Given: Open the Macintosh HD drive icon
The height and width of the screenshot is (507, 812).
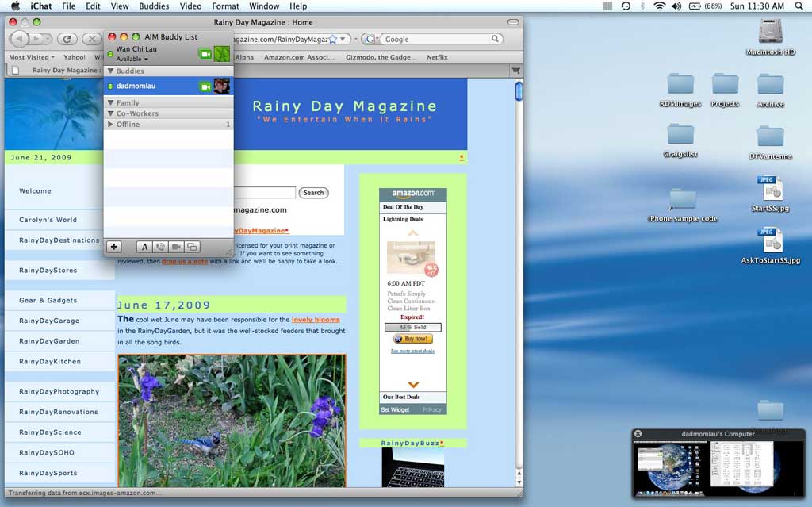Looking at the screenshot, I should (770, 33).
